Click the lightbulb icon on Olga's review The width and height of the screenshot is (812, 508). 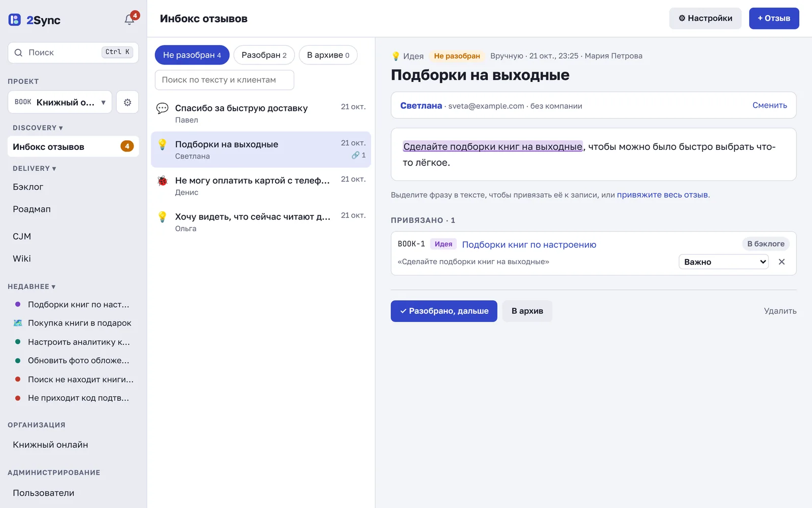coord(162,217)
